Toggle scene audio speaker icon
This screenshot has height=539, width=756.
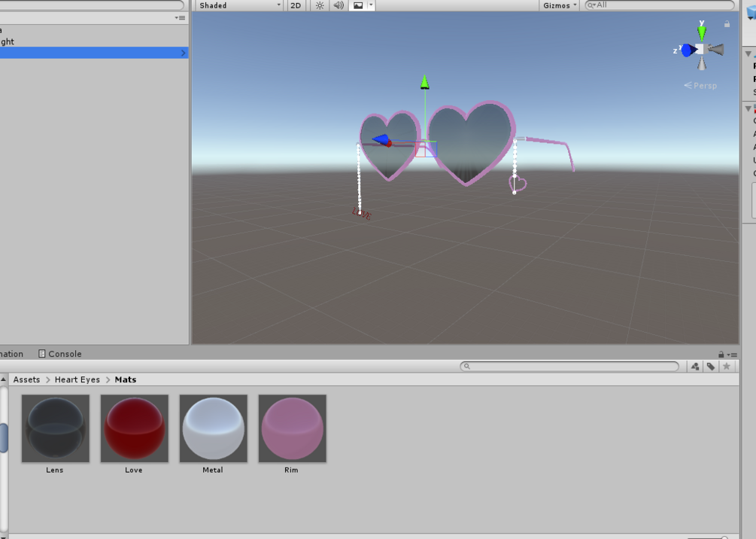click(339, 5)
